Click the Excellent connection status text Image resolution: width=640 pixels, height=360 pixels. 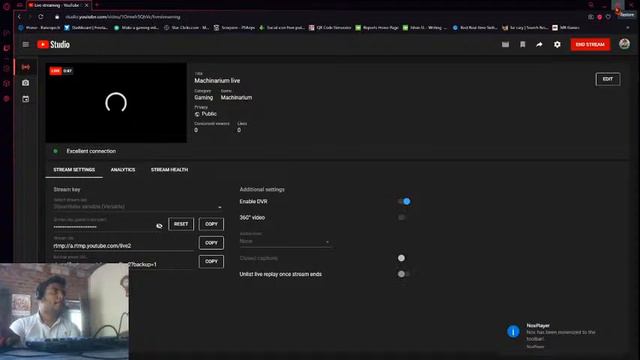point(91,151)
